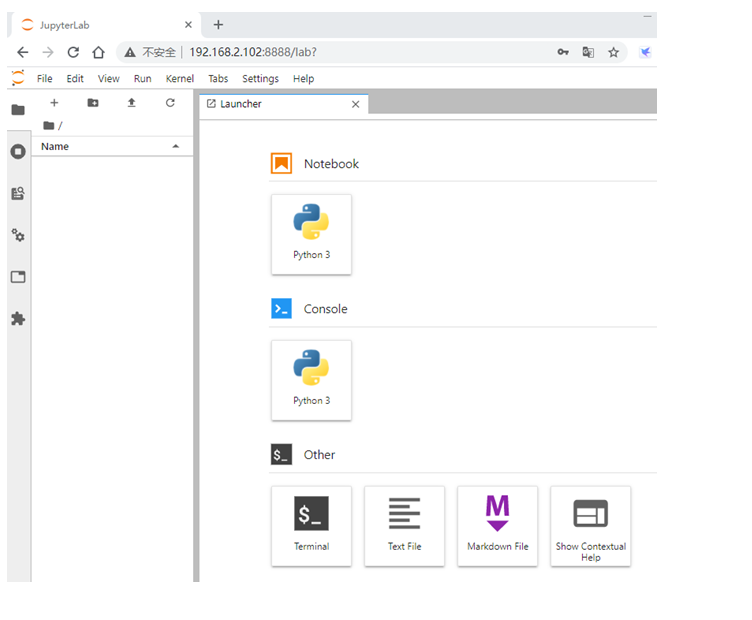Open the Kernel menu

(x=180, y=78)
